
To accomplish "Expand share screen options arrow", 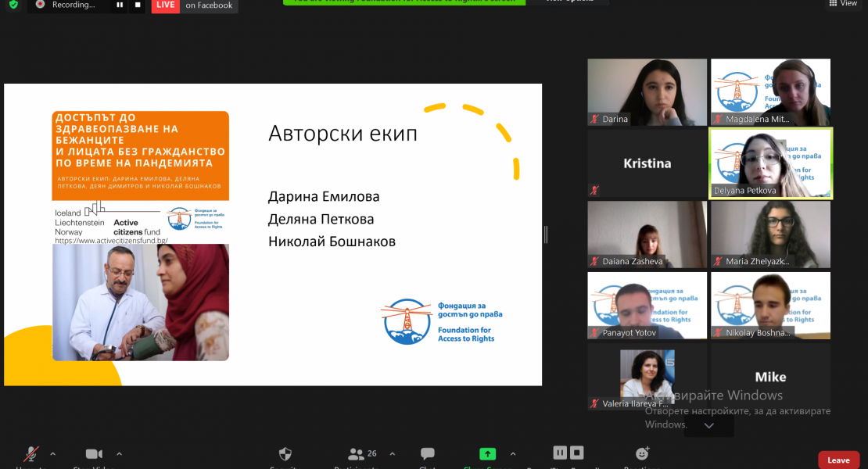I will [513, 454].
